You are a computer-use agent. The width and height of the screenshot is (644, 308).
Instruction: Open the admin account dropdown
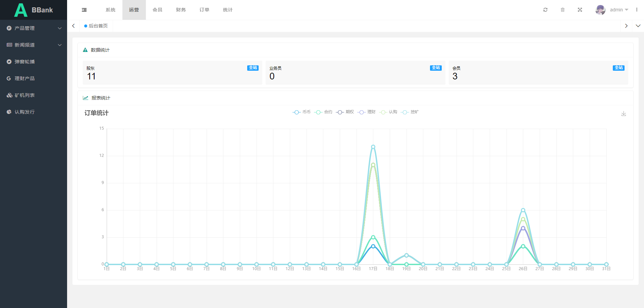[619, 10]
